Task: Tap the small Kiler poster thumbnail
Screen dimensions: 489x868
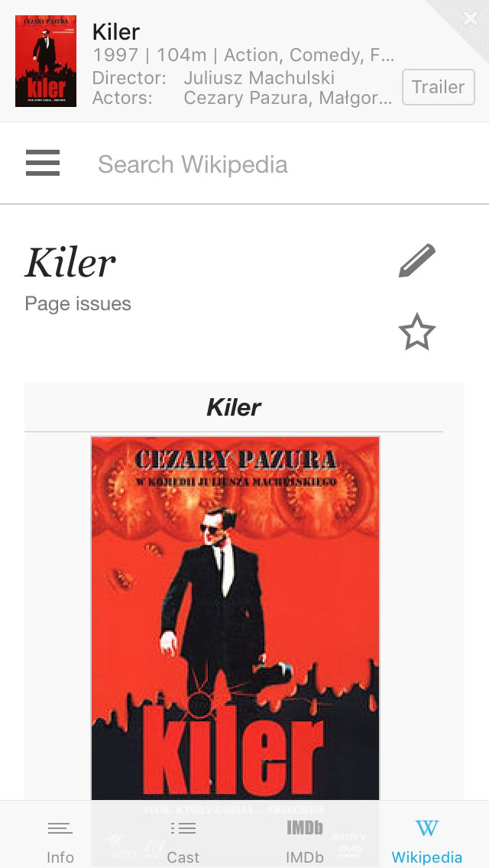Action: (x=46, y=61)
